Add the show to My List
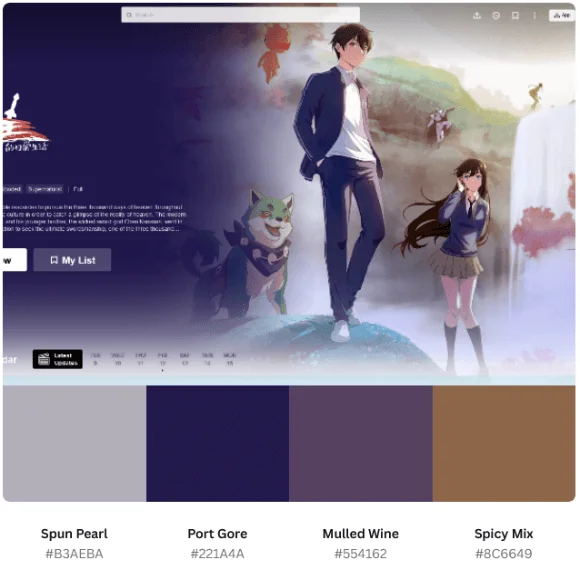Viewport: 580px width, 566px height. click(72, 260)
